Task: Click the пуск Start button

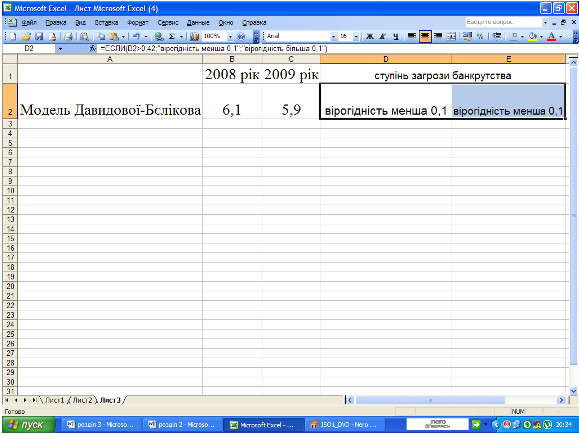Action: (29, 424)
